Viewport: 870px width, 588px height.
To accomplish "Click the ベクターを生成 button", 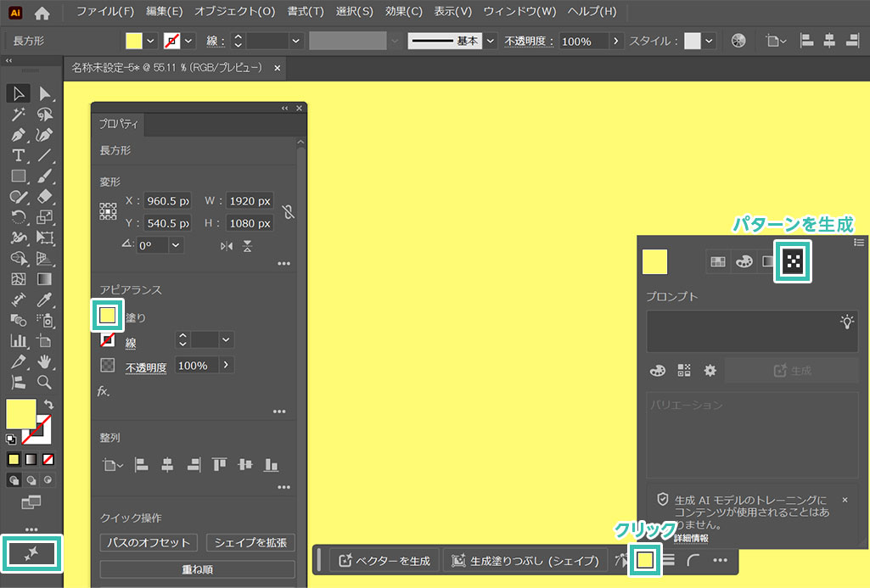I will pos(384,561).
